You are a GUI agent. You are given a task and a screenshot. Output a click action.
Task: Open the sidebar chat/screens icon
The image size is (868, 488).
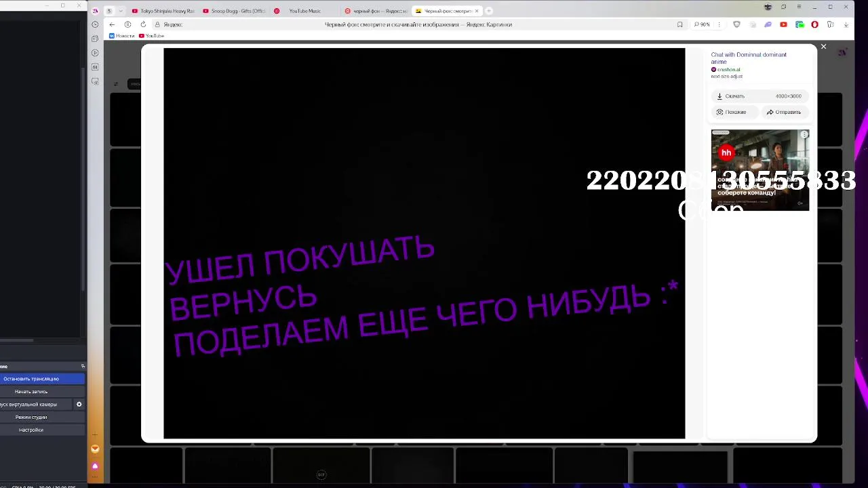point(95,82)
